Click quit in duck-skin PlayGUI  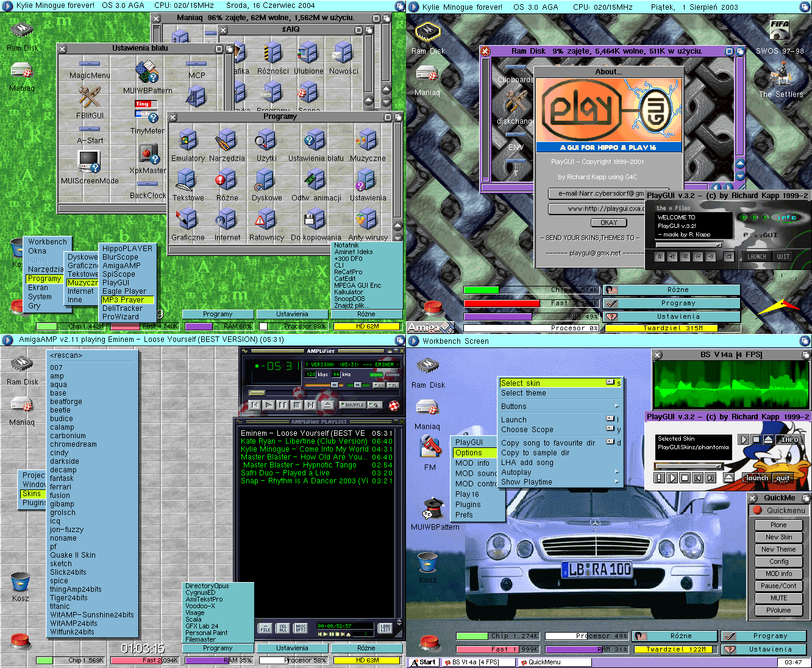tap(783, 478)
